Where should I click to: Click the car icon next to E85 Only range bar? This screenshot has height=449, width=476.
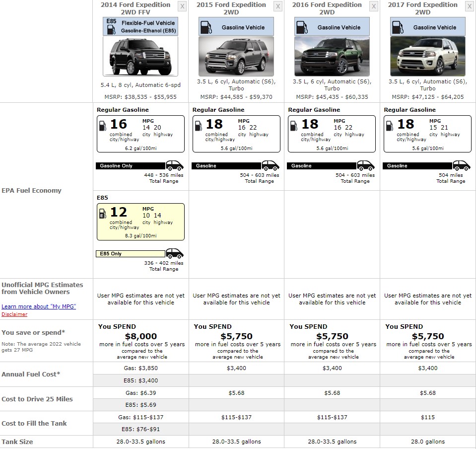pyautogui.click(x=175, y=253)
